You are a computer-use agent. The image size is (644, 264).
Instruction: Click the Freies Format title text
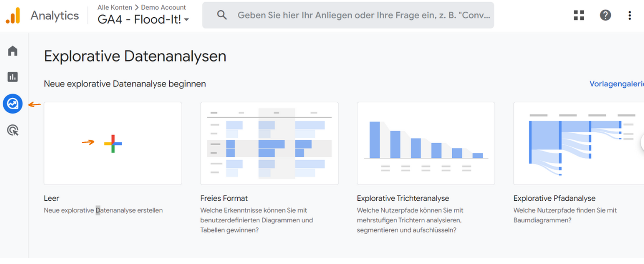[x=224, y=198]
